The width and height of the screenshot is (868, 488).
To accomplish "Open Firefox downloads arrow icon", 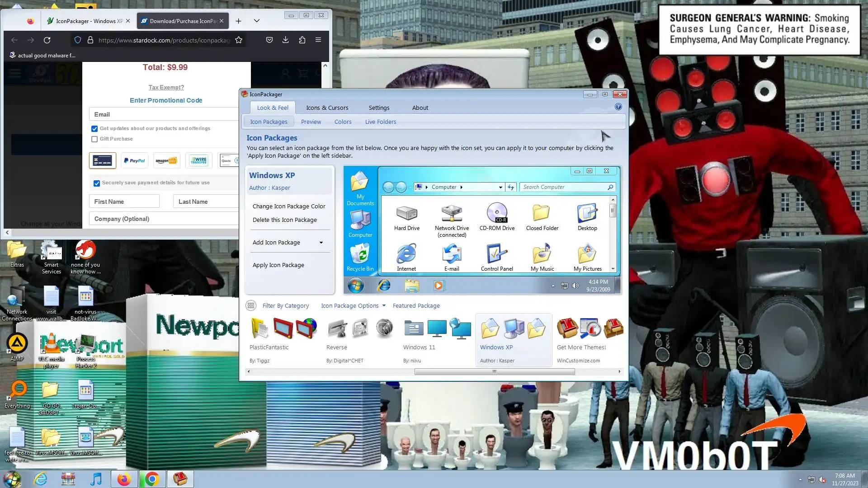I will click(x=285, y=40).
